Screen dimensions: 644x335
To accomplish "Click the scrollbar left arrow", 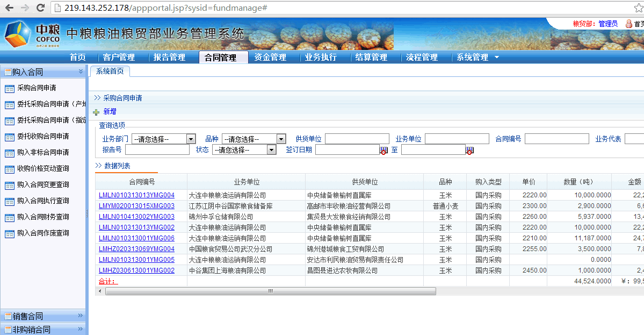I will pyautogui.click(x=100, y=291).
